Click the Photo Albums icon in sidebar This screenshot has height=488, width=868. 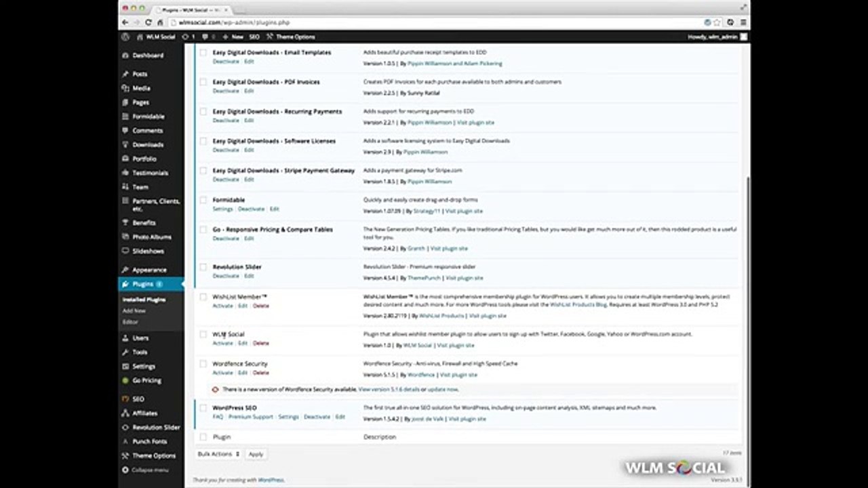tap(125, 237)
